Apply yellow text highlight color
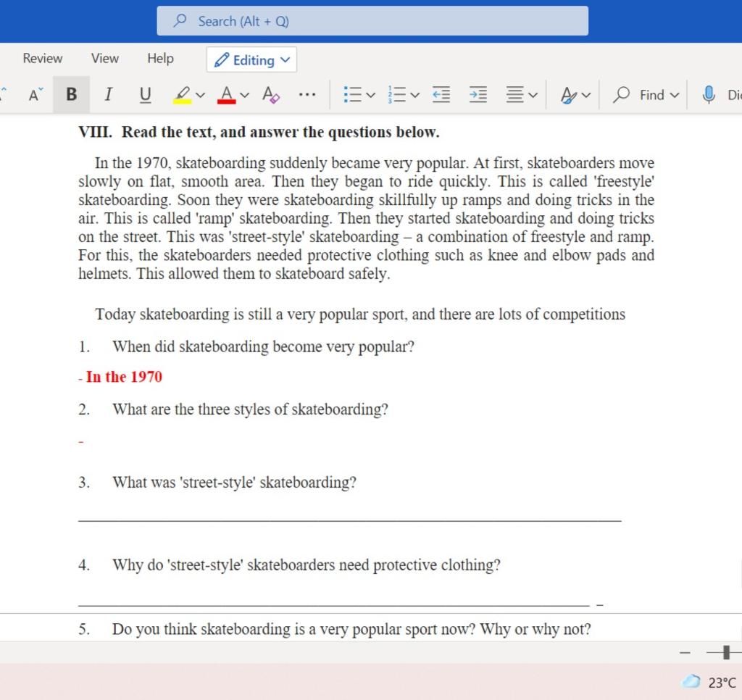 coord(182,95)
